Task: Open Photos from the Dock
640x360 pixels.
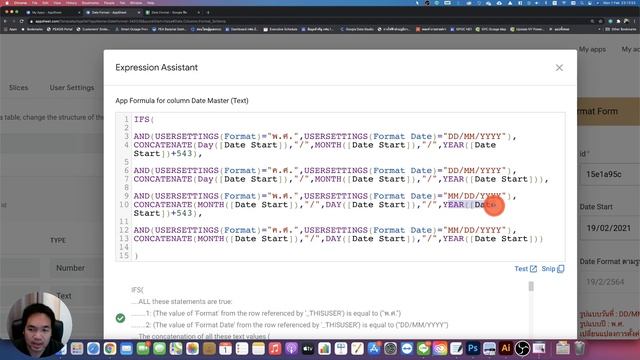Action: pos(192,348)
